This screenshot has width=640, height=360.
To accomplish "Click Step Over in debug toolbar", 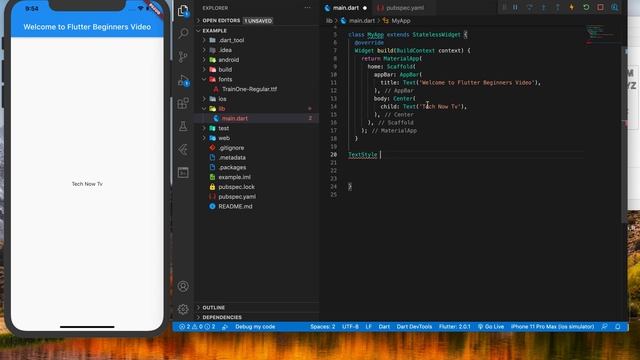I will 529,7.
